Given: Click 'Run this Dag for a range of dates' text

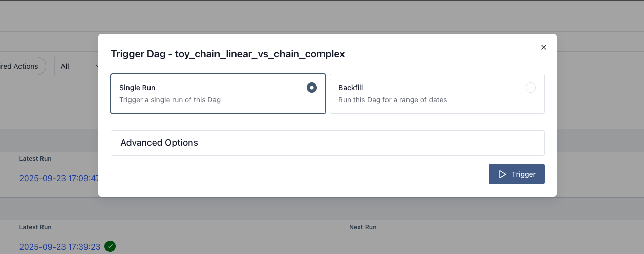Looking at the screenshot, I should pyautogui.click(x=393, y=100).
